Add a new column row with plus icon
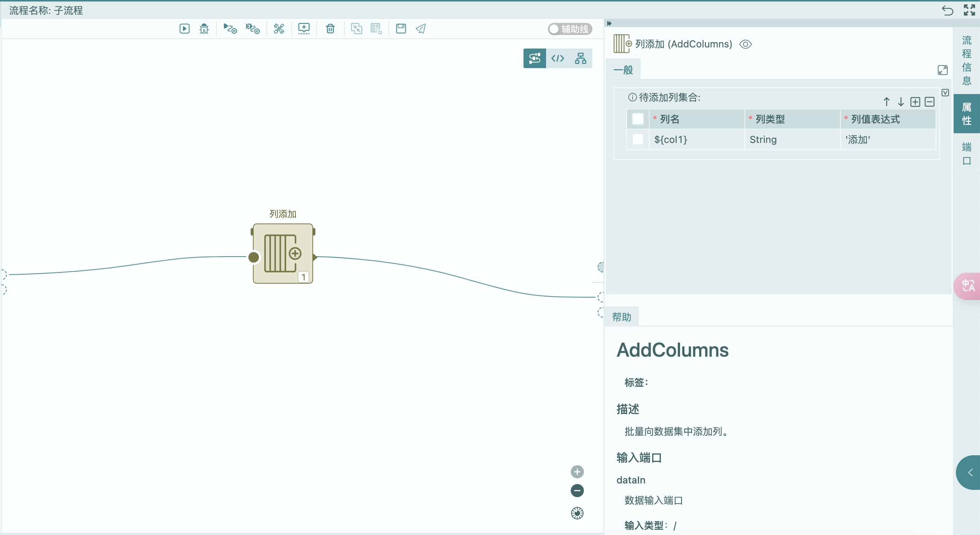Viewport: 980px width, 535px height. pyautogui.click(x=915, y=102)
